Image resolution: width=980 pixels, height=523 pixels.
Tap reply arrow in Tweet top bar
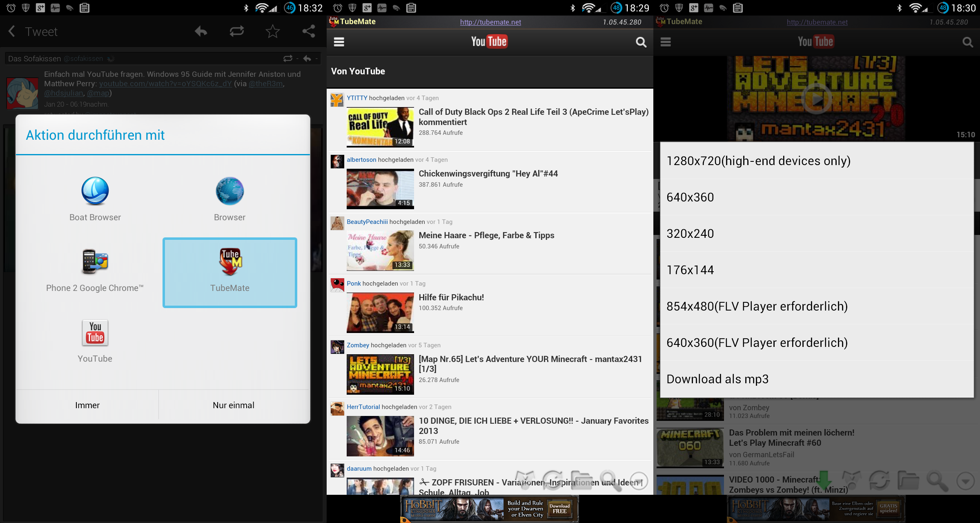point(200,31)
